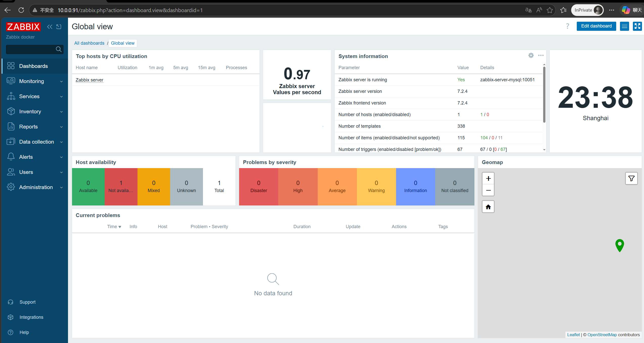
Task: Expand the Administration menu chevron
Action: (x=61, y=187)
